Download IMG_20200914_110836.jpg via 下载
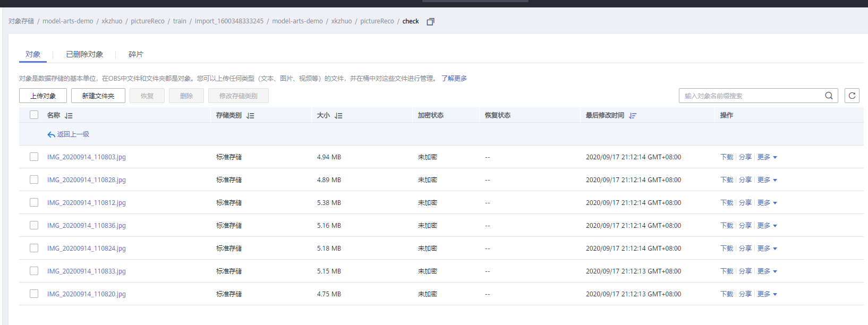The height and width of the screenshot is (325, 868). click(727, 226)
